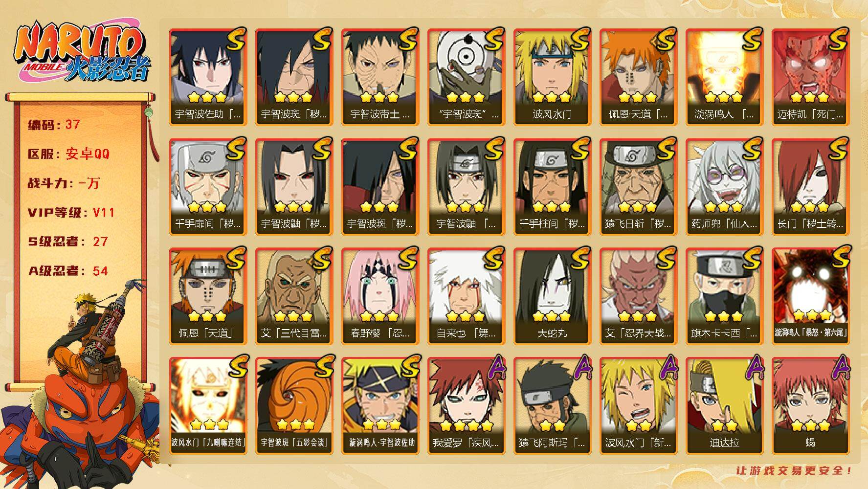868x489 pixels.
Task: Select the 迪达拉 A-rank card
Action: coord(724,406)
